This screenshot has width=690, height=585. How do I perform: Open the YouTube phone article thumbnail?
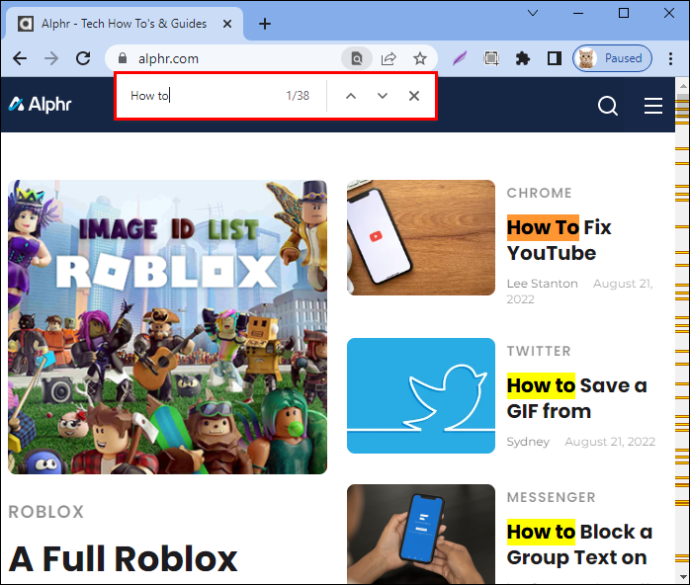point(421,237)
